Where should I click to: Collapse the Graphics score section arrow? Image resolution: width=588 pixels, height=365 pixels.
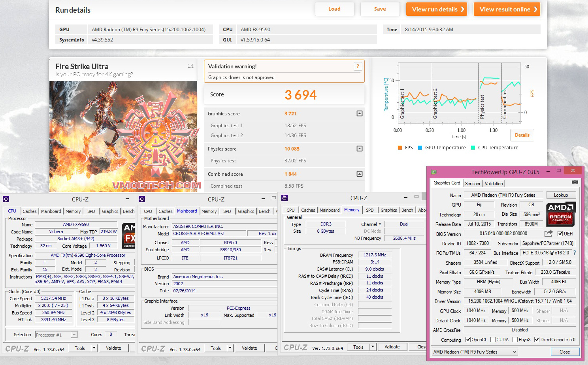pyautogui.click(x=359, y=113)
